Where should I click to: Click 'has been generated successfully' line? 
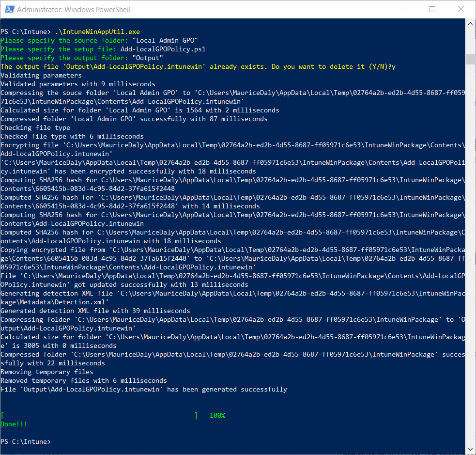144,390
